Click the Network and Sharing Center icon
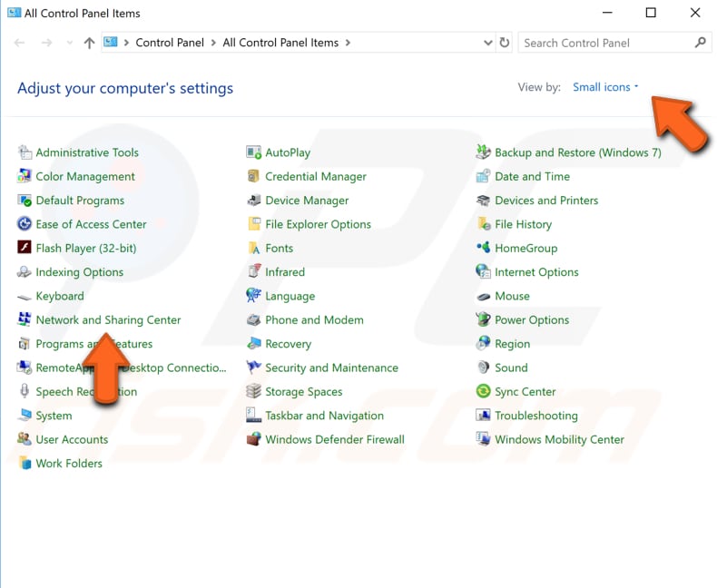 (25, 319)
